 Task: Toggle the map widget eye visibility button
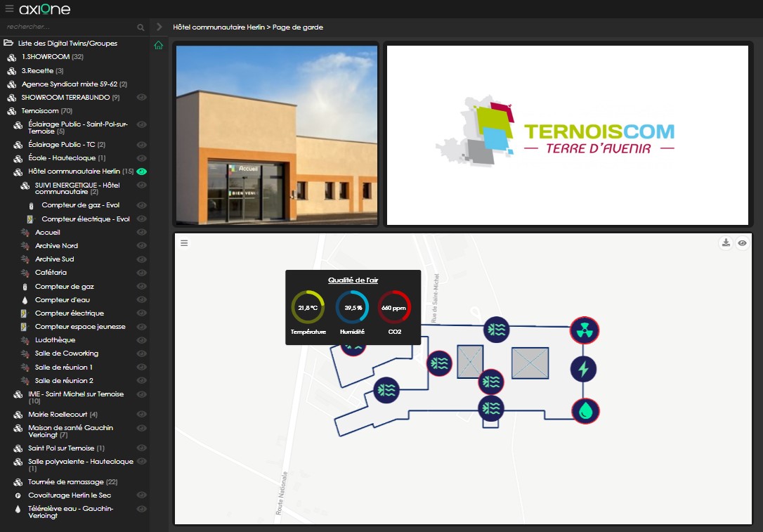742,243
